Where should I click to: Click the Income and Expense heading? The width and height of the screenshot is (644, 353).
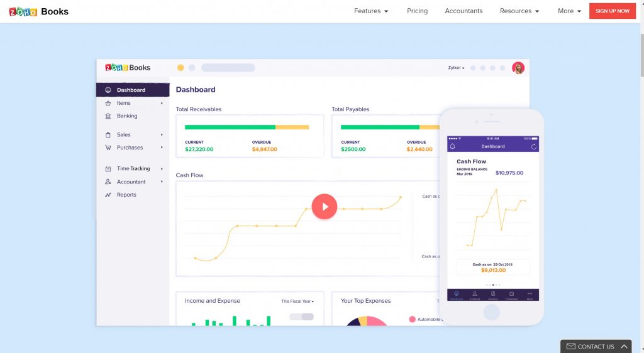pyautogui.click(x=213, y=301)
